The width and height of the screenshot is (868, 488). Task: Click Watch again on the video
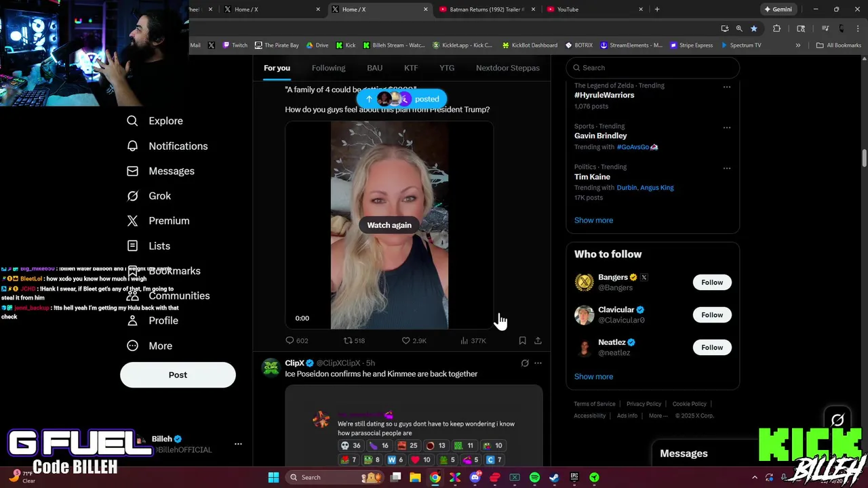(x=389, y=225)
